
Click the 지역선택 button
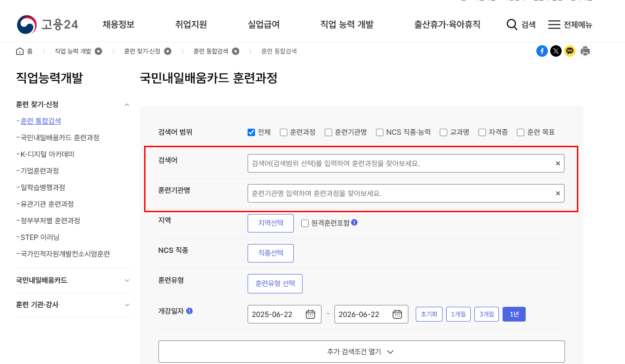click(270, 223)
